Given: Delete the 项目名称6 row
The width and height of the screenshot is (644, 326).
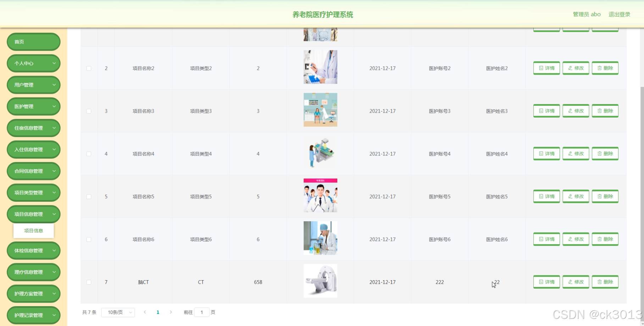Looking at the screenshot, I should 605,239.
